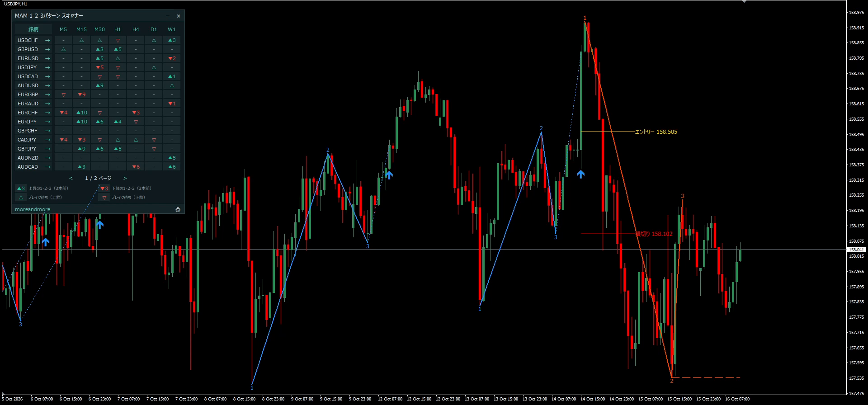
Task: Select the arrow icon next to CADJPY
Action: coord(47,140)
